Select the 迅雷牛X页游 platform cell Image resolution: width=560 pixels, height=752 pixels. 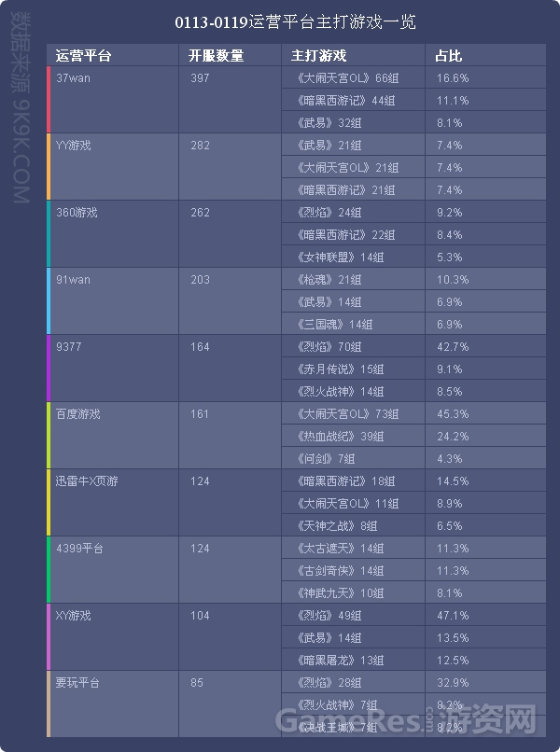(x=114, y=502)
